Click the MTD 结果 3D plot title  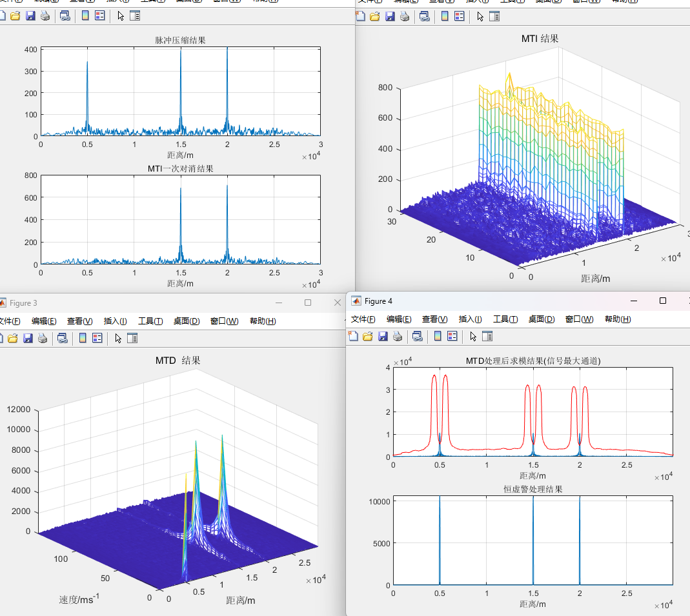pyautogui.click(x=178, y=361)
